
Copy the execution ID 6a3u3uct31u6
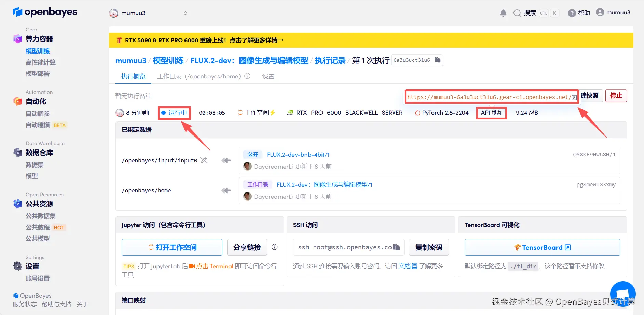pos(437,60)
